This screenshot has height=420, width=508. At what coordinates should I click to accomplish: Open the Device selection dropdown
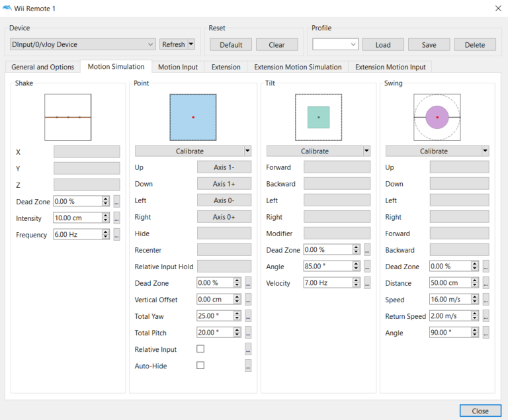pyautogui.click(x=83, y=44)
